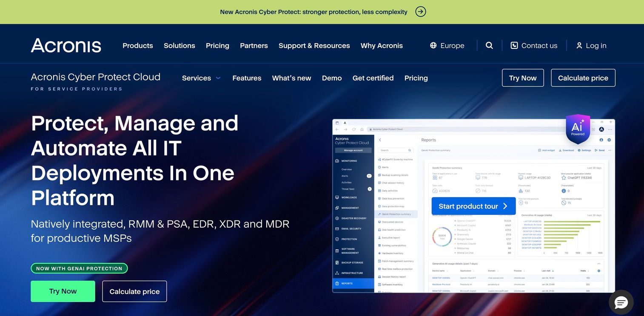The width and height of the screenshot is (644, 316).
Task: Click the Reports icon in the preview sidebar
Action: (x=337, y=283)
